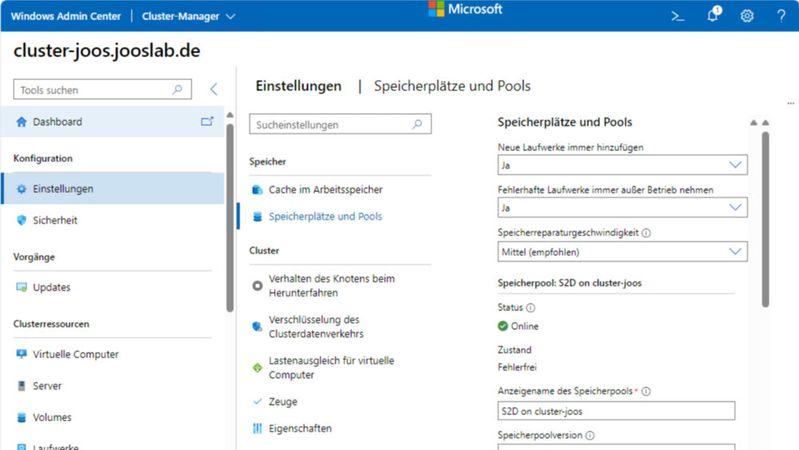Click the Eigenschaften sliders icon
The image size is (799, 450).
click(x=257, y=429)
